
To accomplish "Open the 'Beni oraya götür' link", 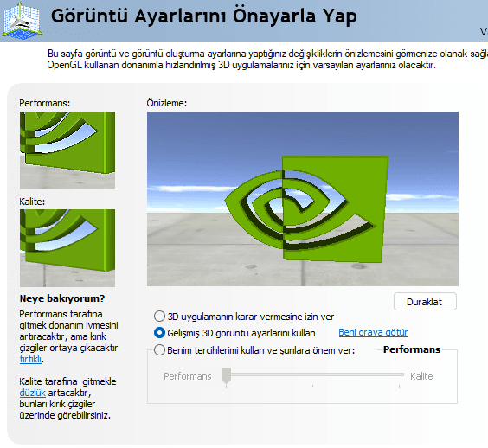I will click(373, 333).
